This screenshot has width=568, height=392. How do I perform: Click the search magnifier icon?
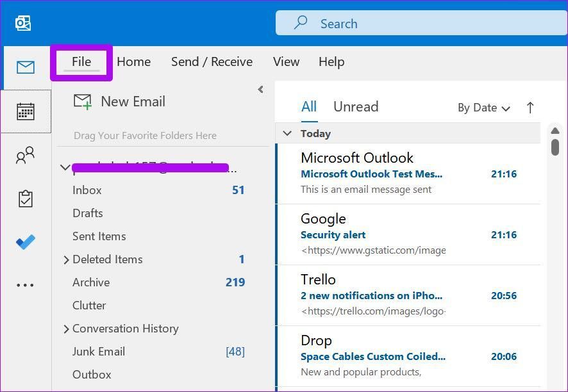tap(301, 23)
